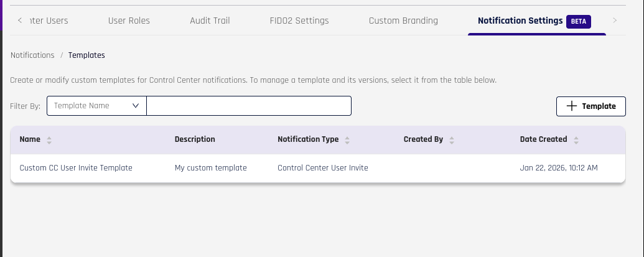Image resolution: width=644 pixels, height=257 pixels.
Task: Select the Notification Settings tab
Action: click(x=520, y=21)
